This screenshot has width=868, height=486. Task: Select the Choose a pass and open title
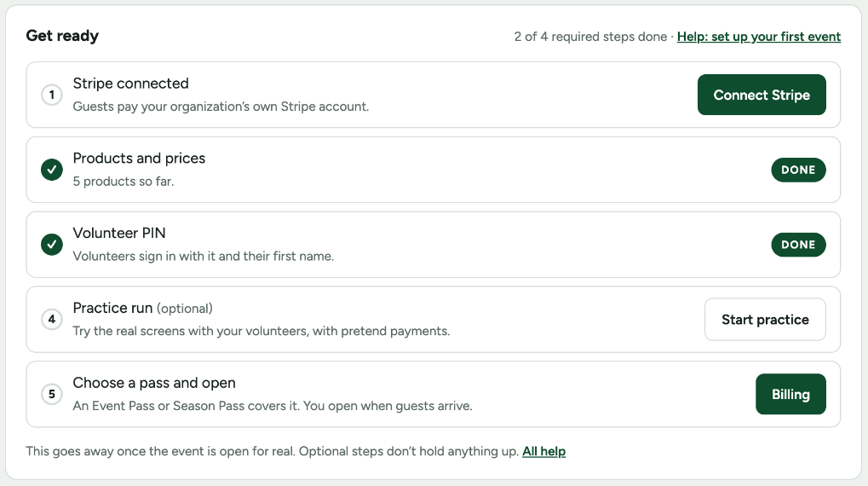154,382
